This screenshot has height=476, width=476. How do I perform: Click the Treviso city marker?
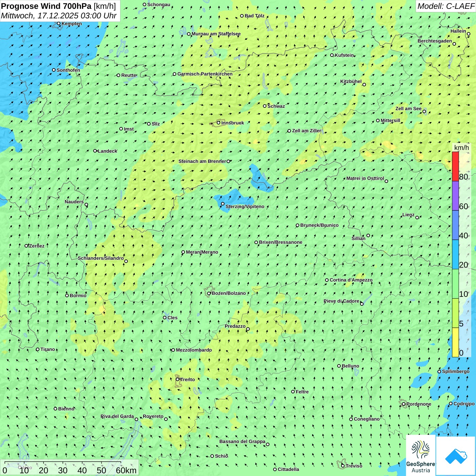coord(343,465)
